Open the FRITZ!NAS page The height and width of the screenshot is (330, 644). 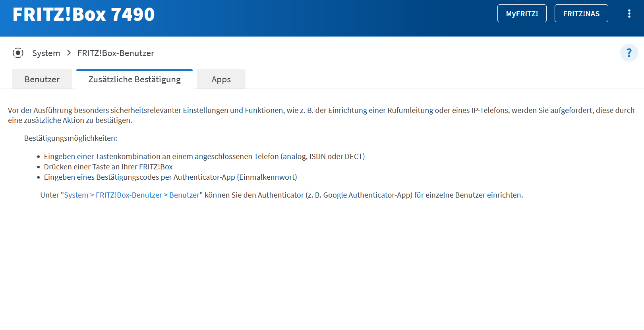click(581, 14)
